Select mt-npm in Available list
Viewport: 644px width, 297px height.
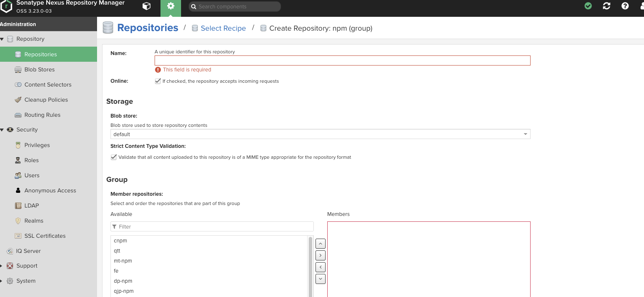point(209,261)
